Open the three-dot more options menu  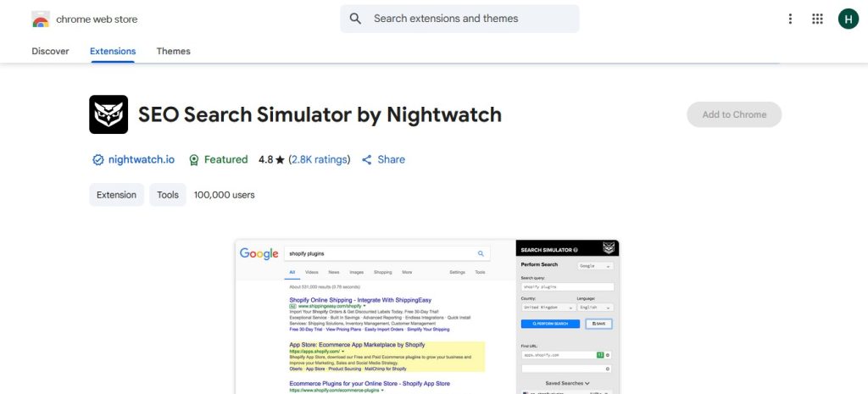pyautogui.click(x=790, y=19)
